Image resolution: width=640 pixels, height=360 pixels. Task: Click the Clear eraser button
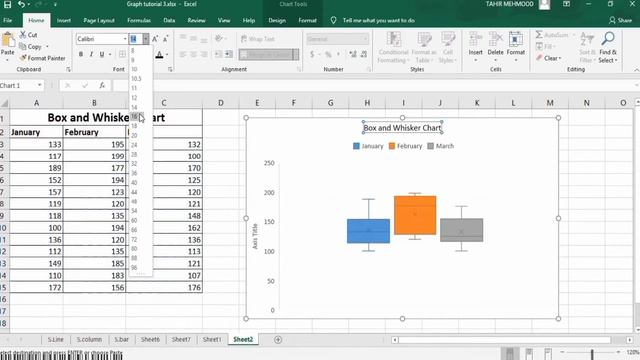[x=549, y=58]
